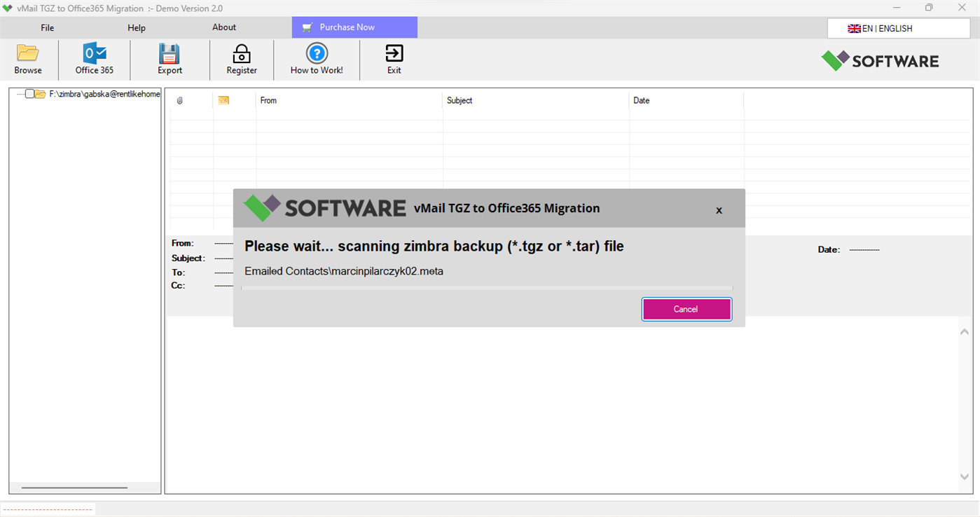This screenshot has height=517, width=980.
Task: Open the About menu
Action: coord(223,27)
